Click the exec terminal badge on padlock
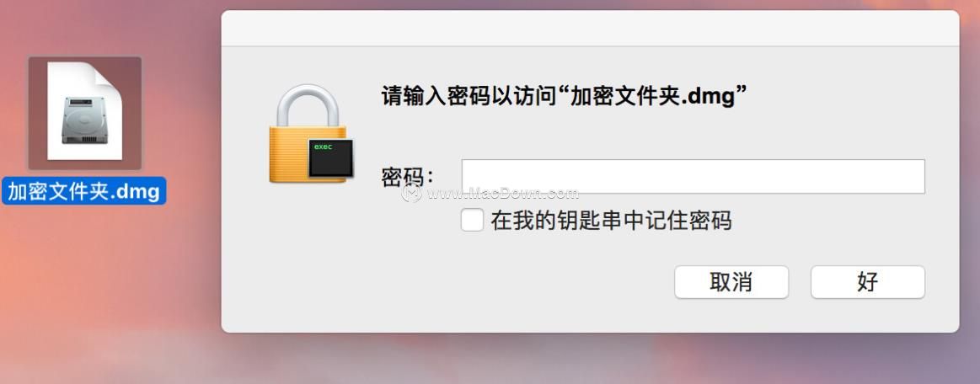This screenshot has height=384, width=980. point(330,157)
